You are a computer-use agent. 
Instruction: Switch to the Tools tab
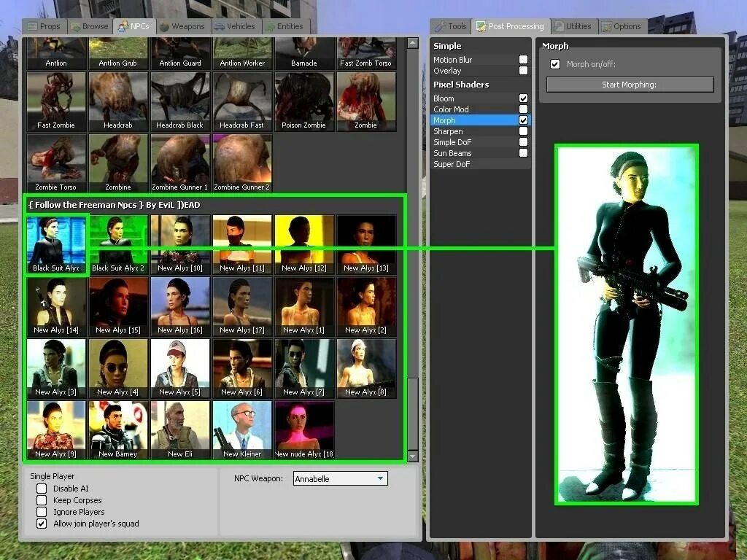451,26
